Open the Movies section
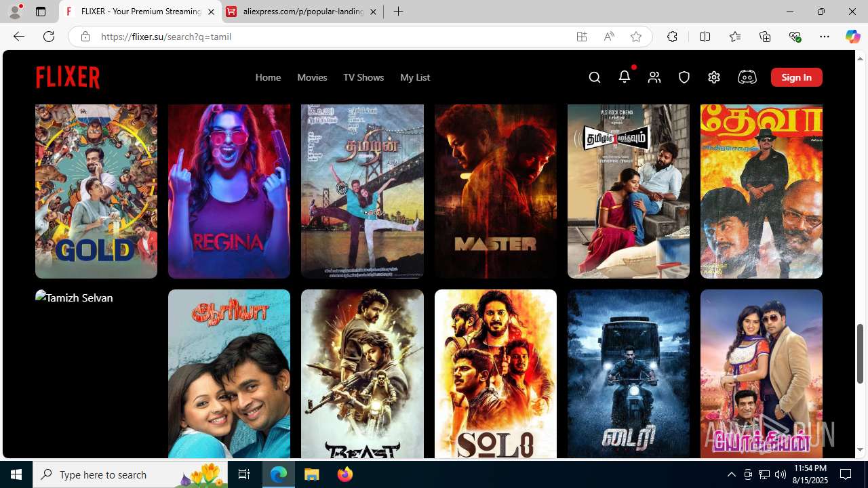The image size is (868, 488). click(312, 77)
